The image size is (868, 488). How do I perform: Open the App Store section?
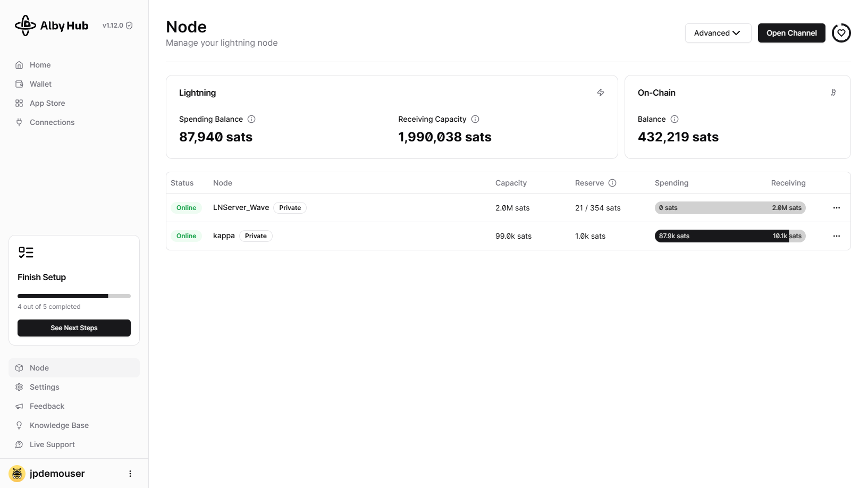click(x=47, y=103)
